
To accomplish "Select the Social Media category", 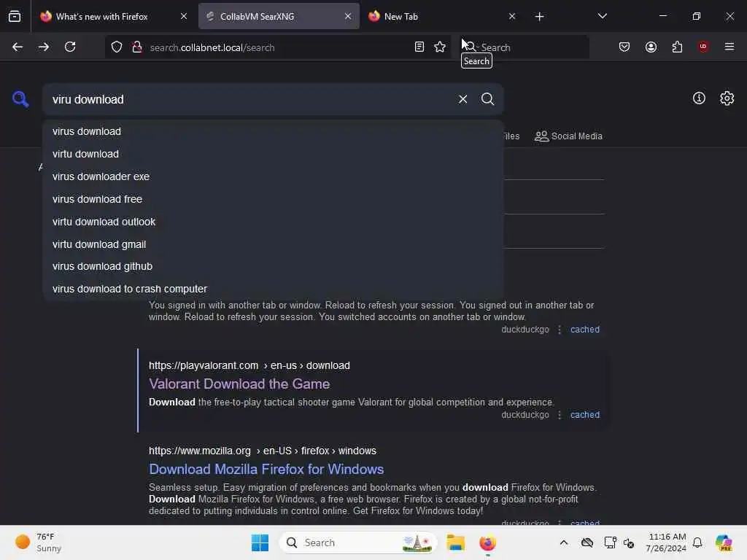I will (x=568, y=136).
